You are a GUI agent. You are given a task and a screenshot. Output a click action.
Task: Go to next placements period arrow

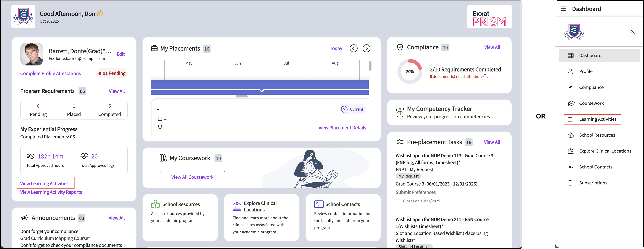366,48
